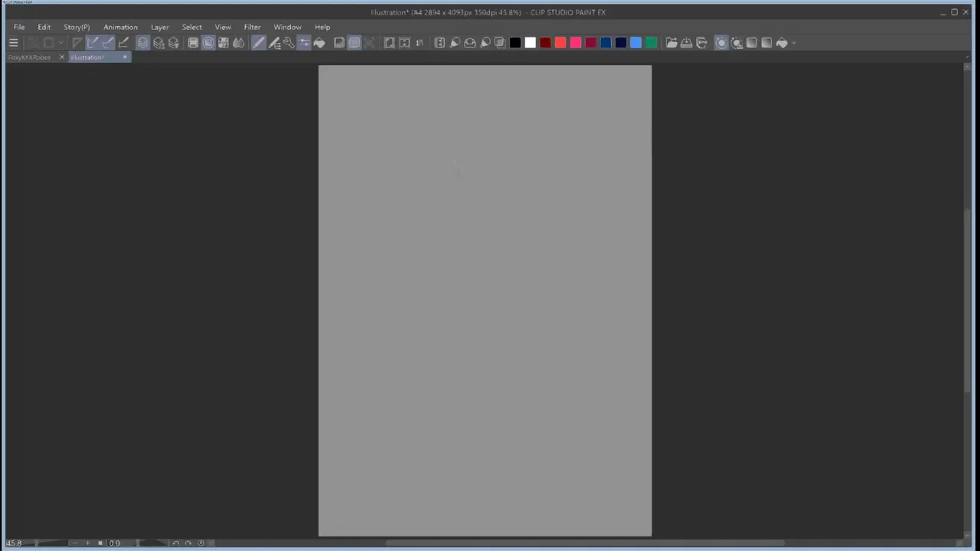This screenshot has height=551, width=980.
Task: Click the rotate left icon in the status bar
Action: coord(175,543)
